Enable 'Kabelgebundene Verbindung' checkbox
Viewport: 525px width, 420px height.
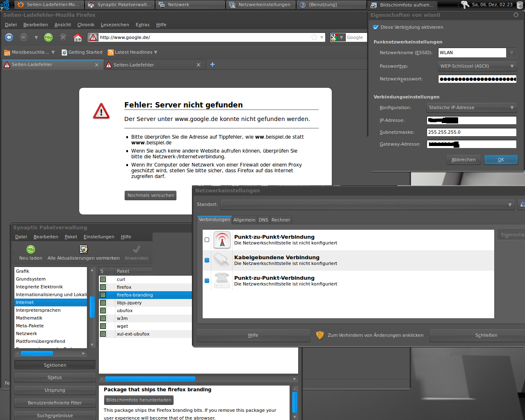click(x=207, y=260)
